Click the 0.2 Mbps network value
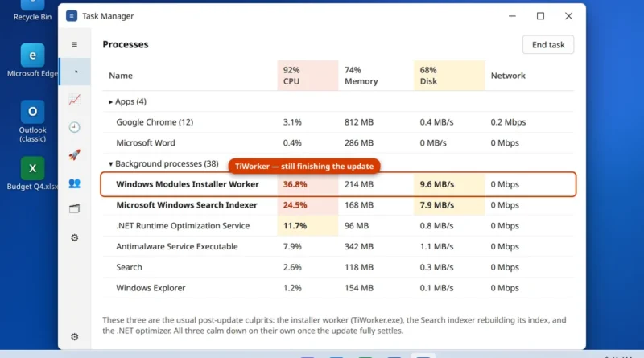The image size is (644, 358). [508, 122]
